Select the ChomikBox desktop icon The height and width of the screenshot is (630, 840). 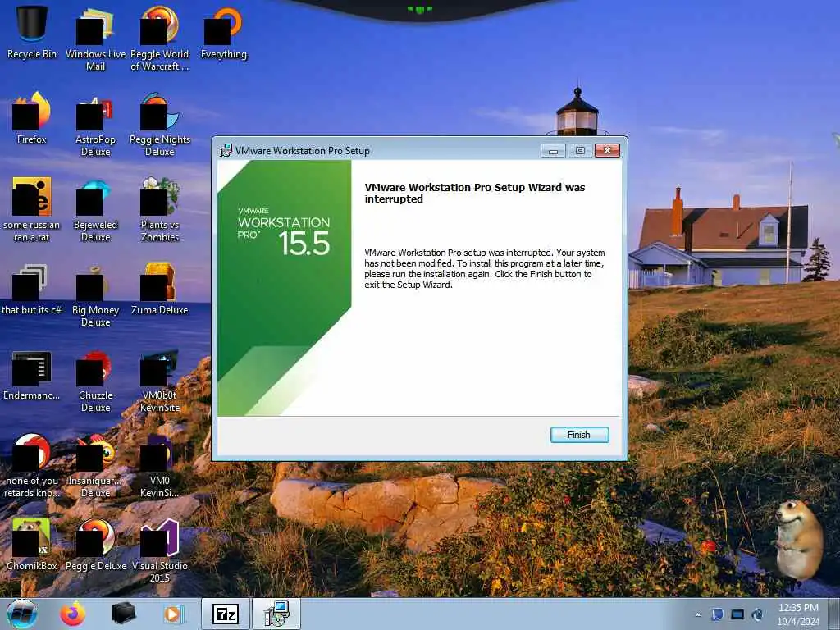(32, 545)
